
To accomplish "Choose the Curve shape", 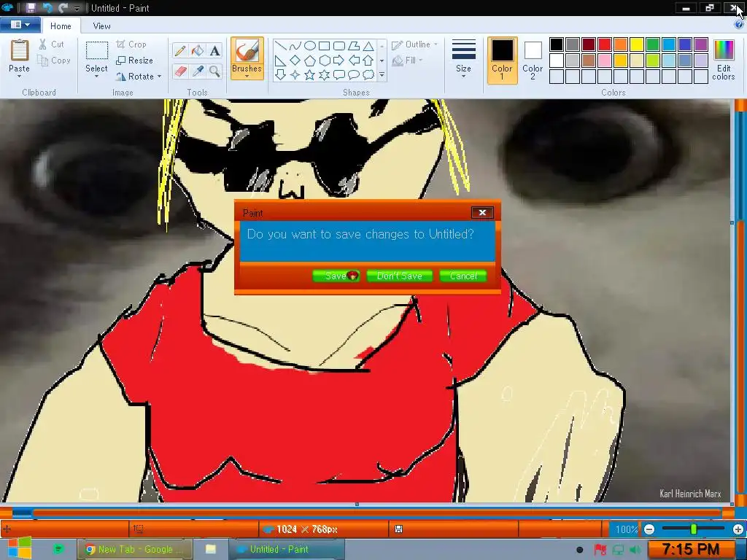I will (x=295, y=46).
